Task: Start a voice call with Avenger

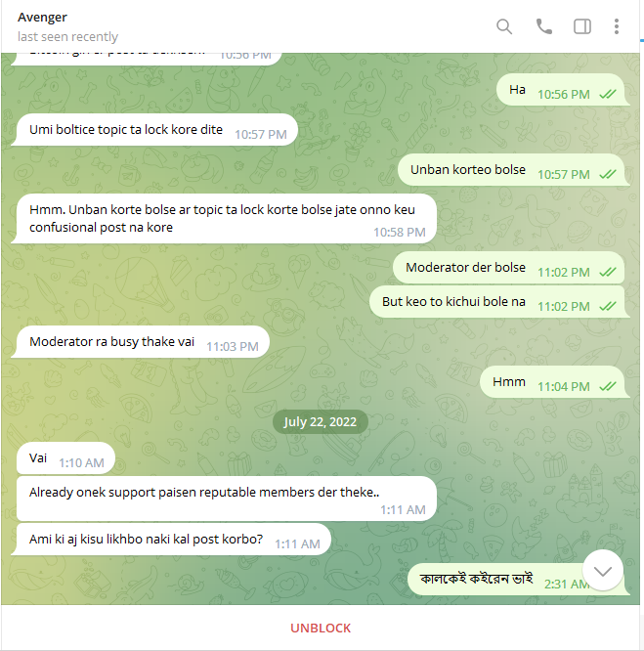Action: click(544, 26)
